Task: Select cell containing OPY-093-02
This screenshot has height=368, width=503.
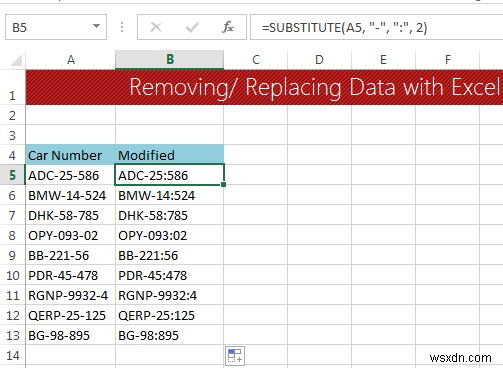Action: pos(71,235)
